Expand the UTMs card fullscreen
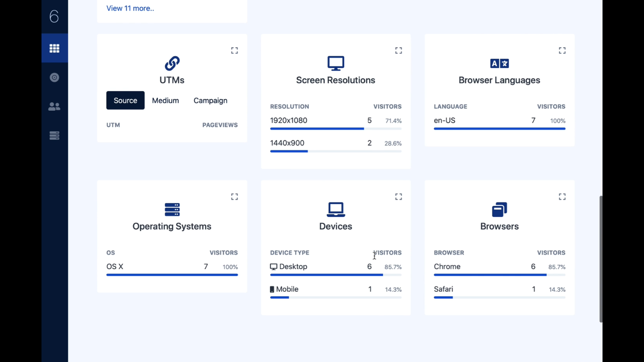644x362 pixels. (234, 50)
